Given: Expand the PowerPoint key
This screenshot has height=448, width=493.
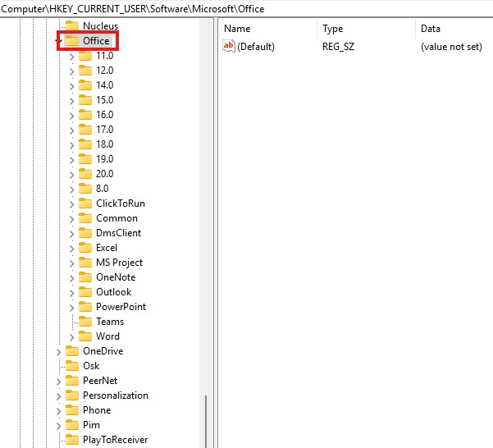Looking at the screenshot, I should [71, 308].
